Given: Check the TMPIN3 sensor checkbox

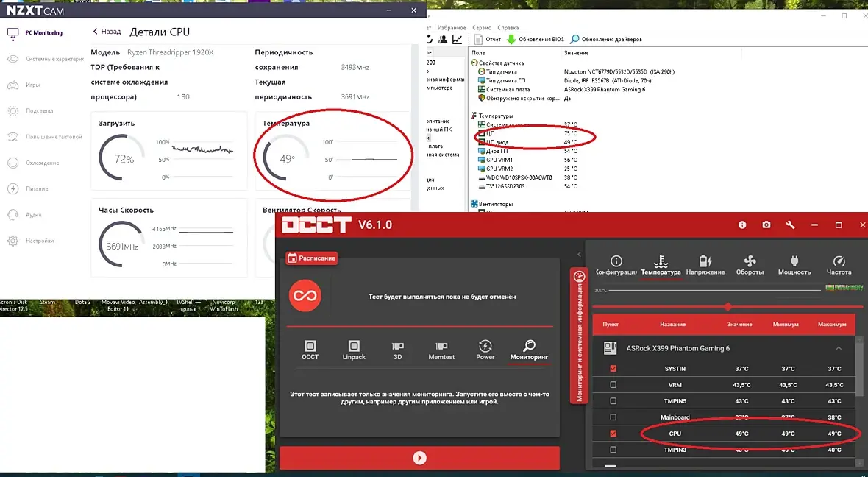Looking at the screenshot, I should pyautogui.click(x=613, y=449).
